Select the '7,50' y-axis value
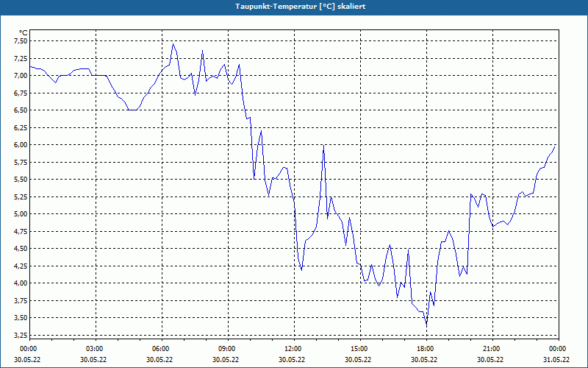The image size is (588, 368). point(20,41)
